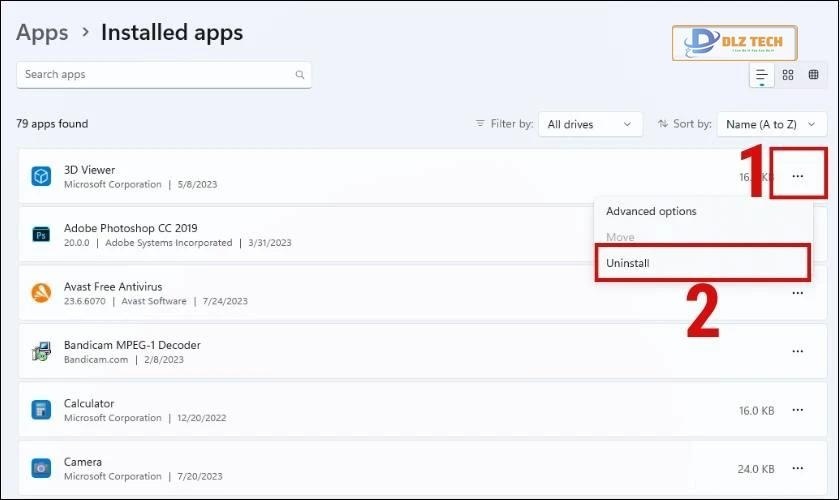
Task: Click the search magnifier icon
Action: (299, 75)
